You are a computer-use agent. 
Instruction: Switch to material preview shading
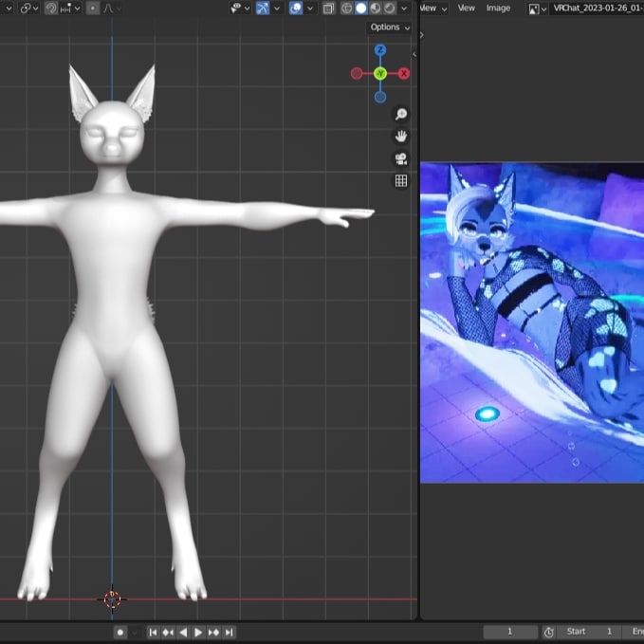(375, 9)
